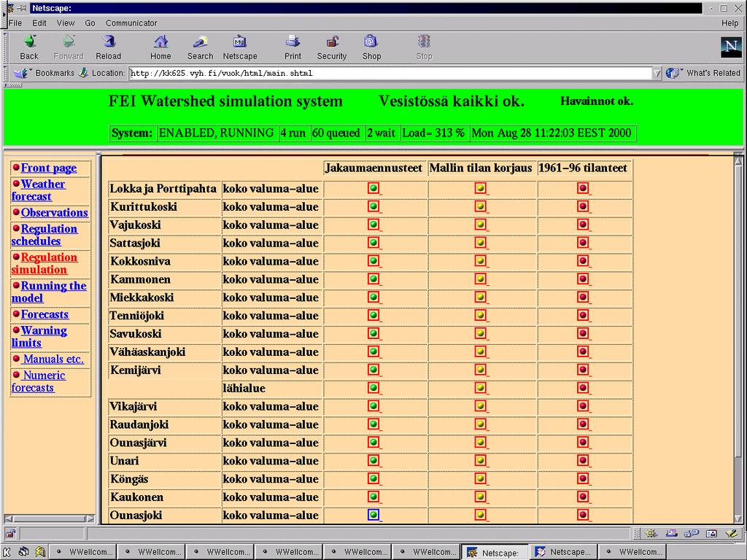Viewport: 747px width, 560px height.
Task: Click the Back toolbar icon
Action: pyautogui.click(x=29, y=42)
